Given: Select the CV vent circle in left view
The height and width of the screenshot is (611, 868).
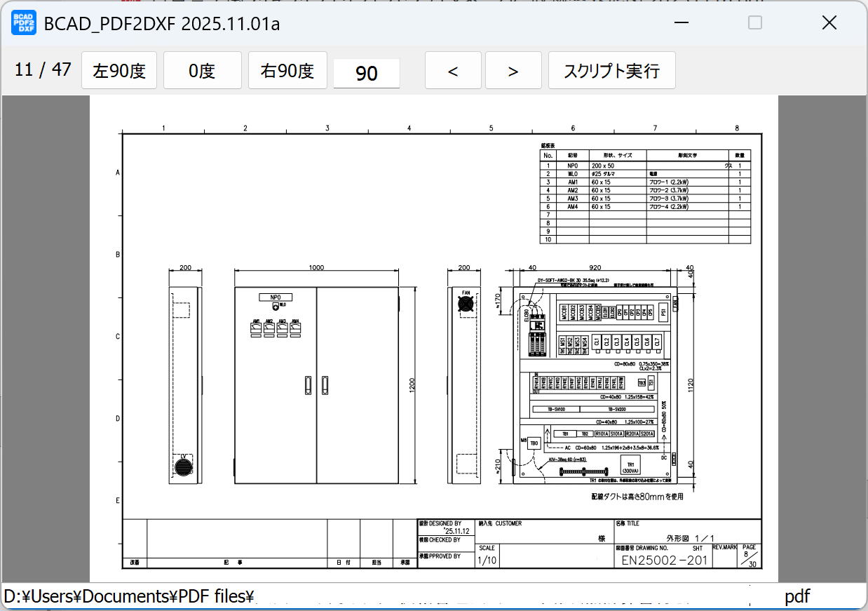Looking at the screenshot, I should pyautogui.click(x=184, y=465).
